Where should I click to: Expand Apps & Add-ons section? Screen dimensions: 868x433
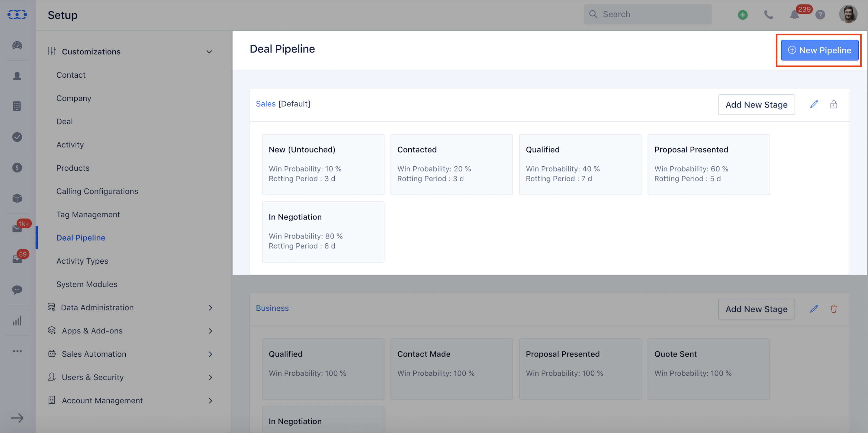211,331
